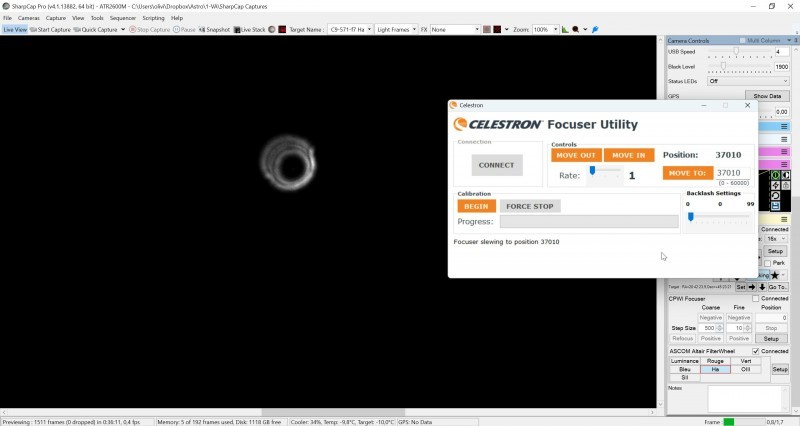Toggle the Multi Column checkbox
This screenshot has width=800, height=426.
pyautogui.click(x=742, y=40)
